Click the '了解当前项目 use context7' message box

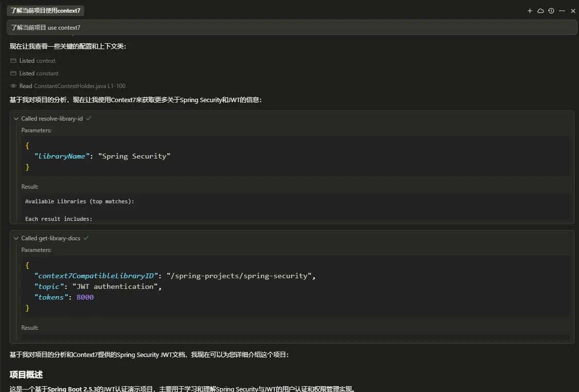(x=292, y=27)
